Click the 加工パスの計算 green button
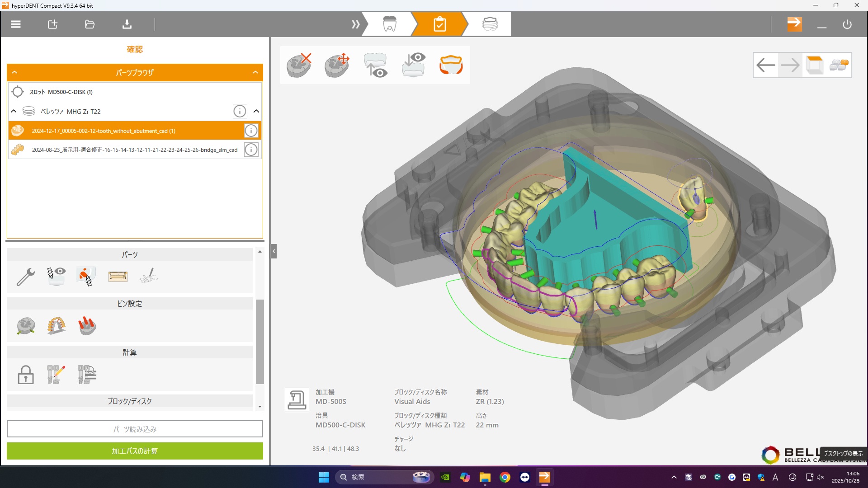Image resolution: width=868 pixels, height=488 pixels. point(135,451)
